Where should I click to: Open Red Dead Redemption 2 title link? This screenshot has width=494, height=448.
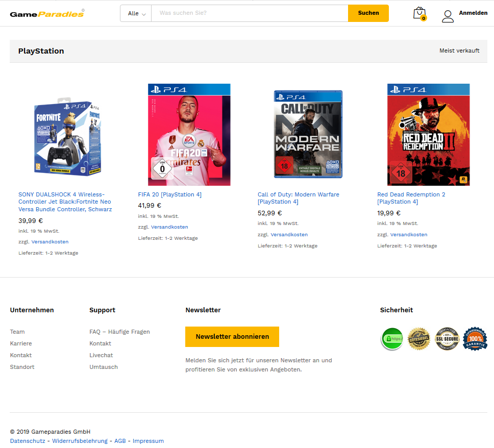411,198
